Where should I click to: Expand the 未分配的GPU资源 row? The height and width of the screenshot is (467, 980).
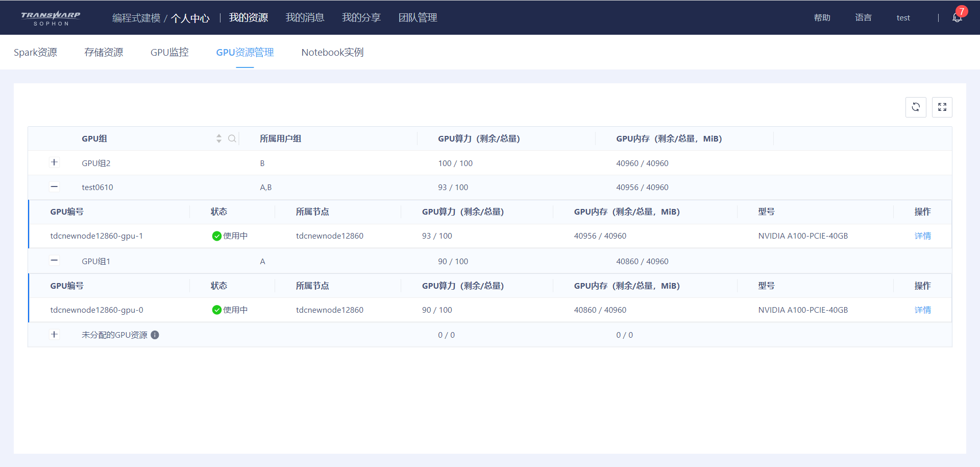[54, 335]
